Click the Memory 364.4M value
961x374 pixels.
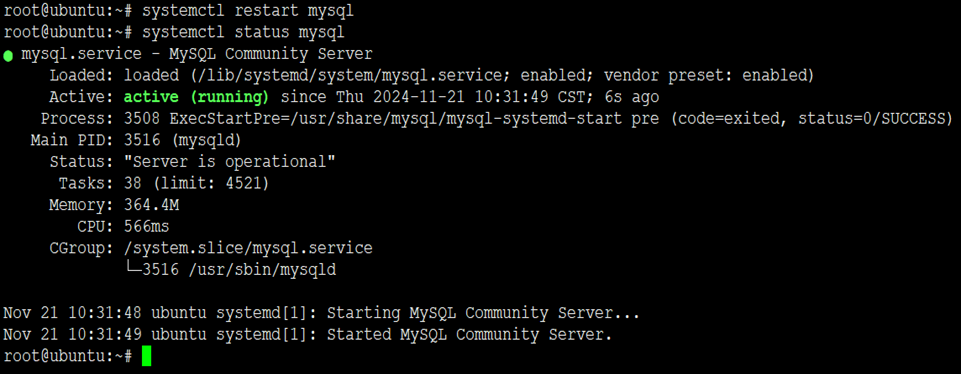(x=151, y=205)
